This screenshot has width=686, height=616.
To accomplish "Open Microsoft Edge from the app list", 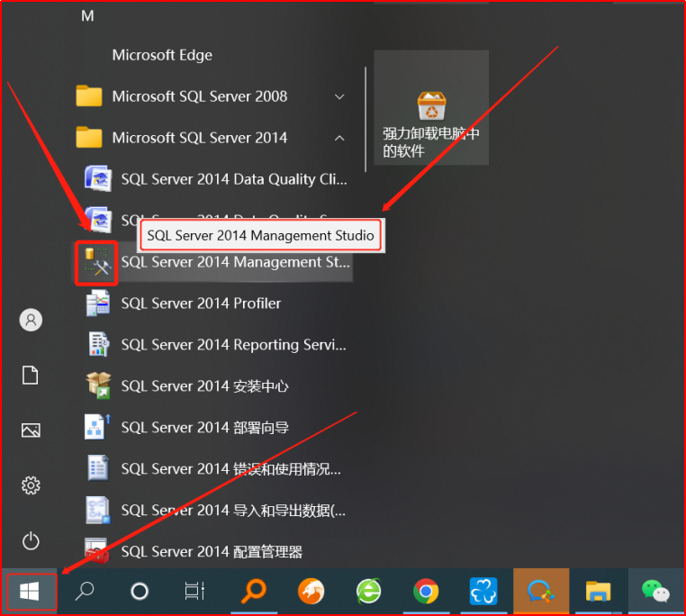I will (162, 55).
